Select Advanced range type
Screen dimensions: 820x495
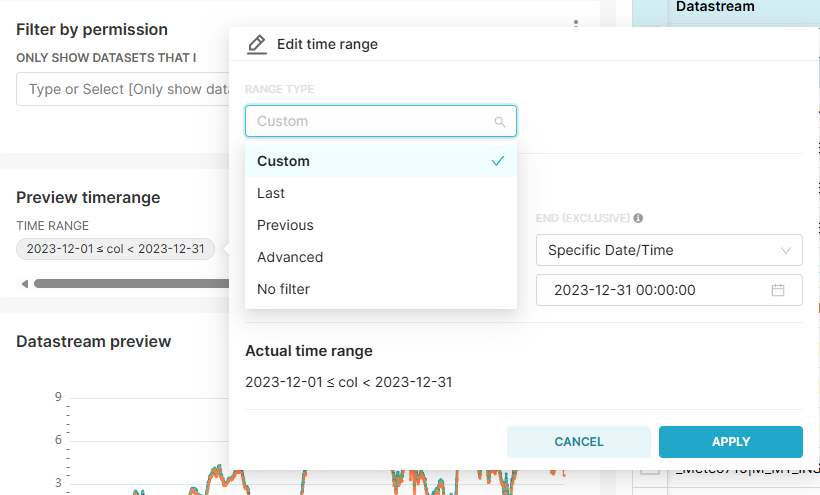[290, 257]
